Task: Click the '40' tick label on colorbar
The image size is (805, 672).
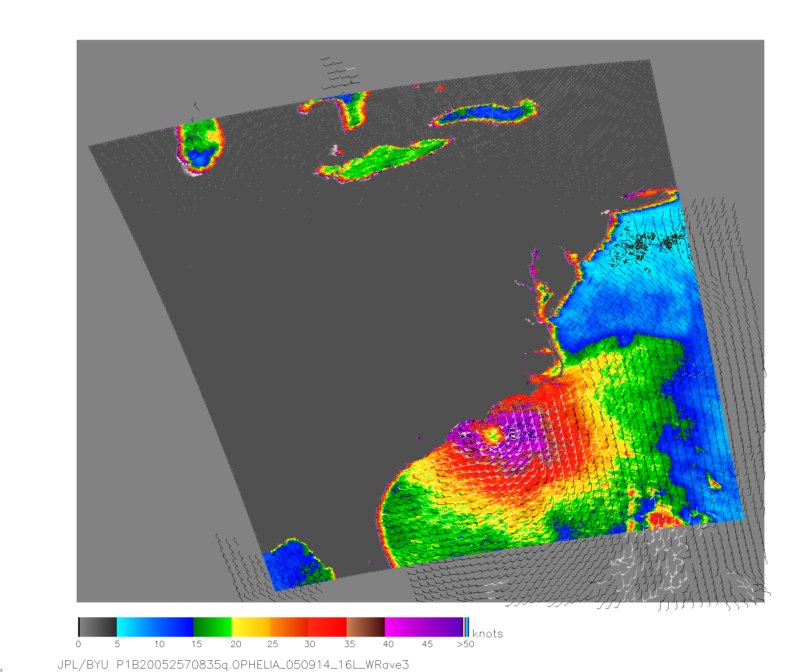Action: (388, 644)
